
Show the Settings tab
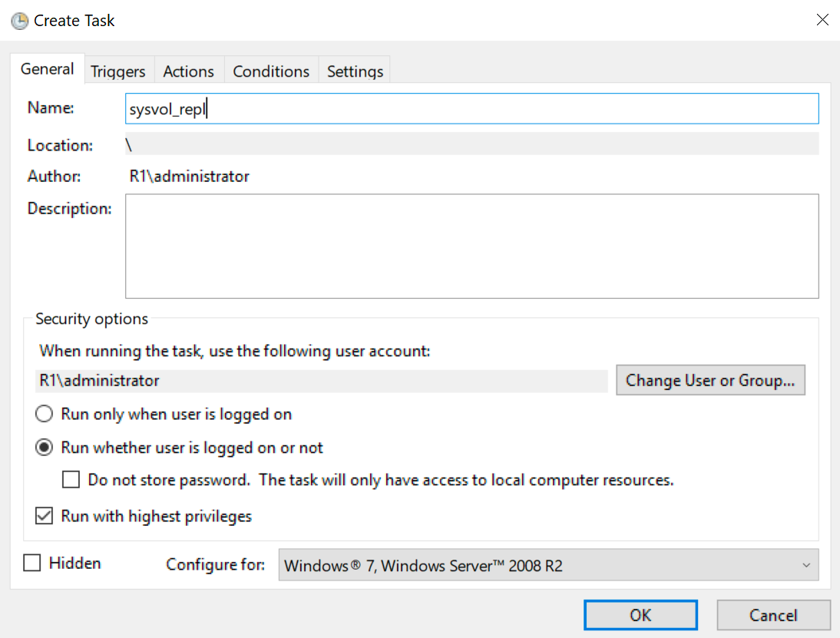pos(355,71)
